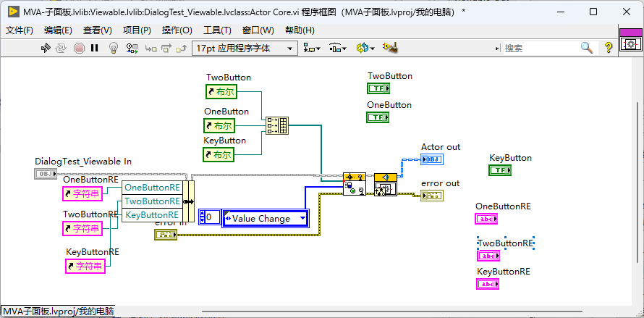This screenshot has height=318, width=644.
Task: Select the Actor out OBJ indicator
Action: point(432,159)
